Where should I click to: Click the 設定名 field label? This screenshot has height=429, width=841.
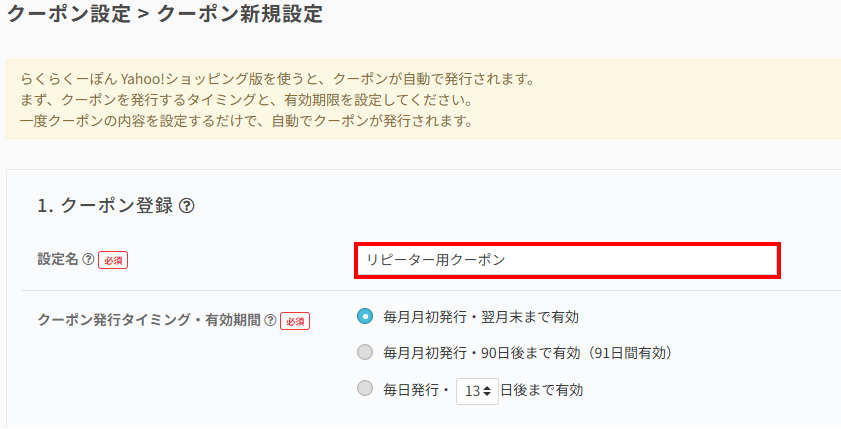[x=58, y=260]
